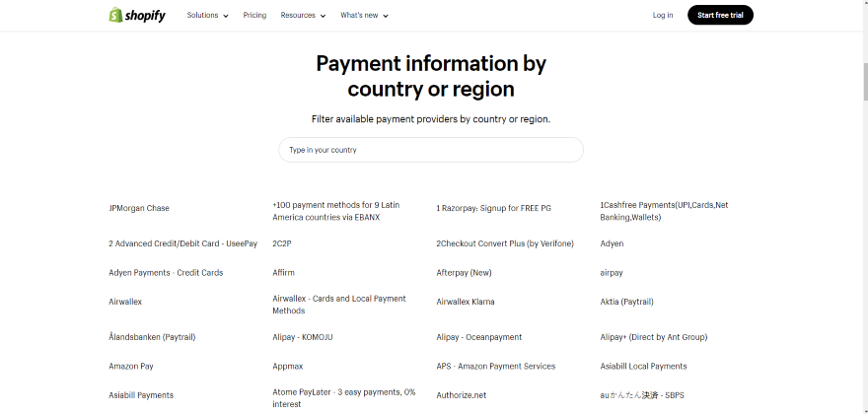This screenshot has width=868, height=414.
Task: Open the What's new menu
Action: pos(364,16)
